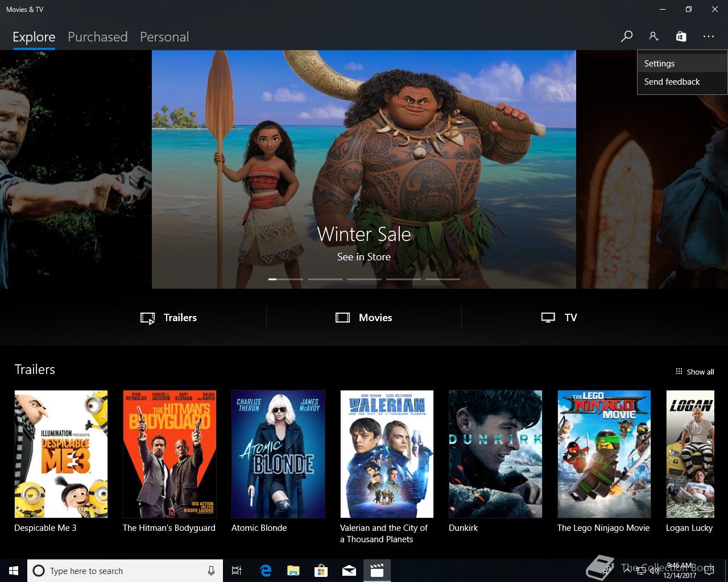
Task: Open the Windows Start menu
Action: (x=14, y=571)
